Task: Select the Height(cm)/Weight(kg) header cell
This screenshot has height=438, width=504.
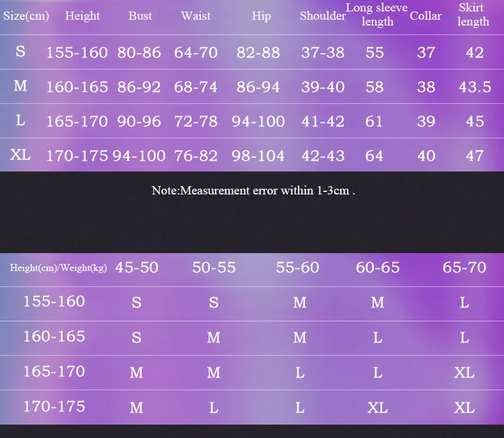Action: point(58,268)
